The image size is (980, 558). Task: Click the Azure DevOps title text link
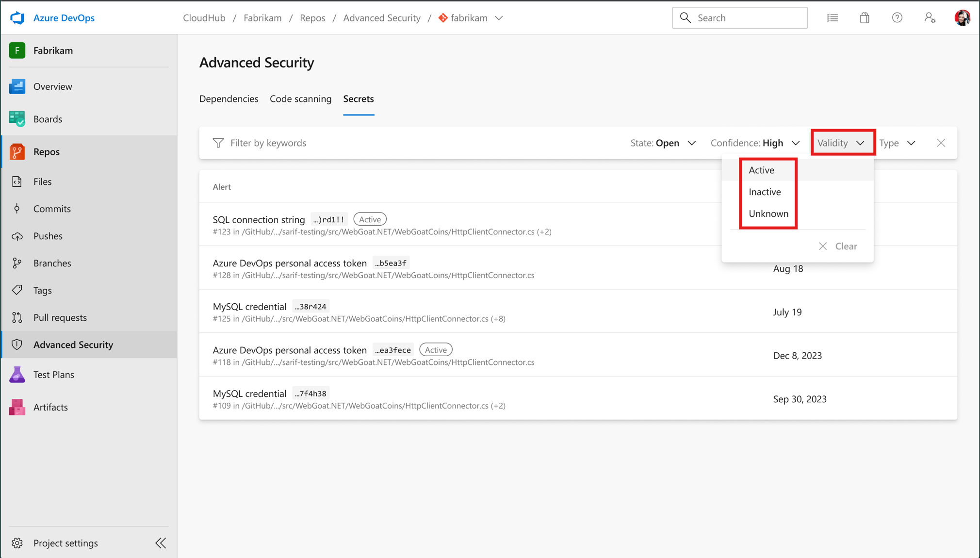(64, 18)
